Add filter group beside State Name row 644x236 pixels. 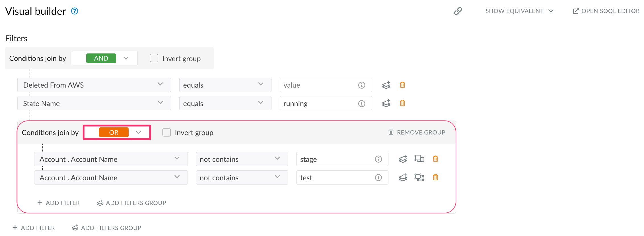pos(386,103)
